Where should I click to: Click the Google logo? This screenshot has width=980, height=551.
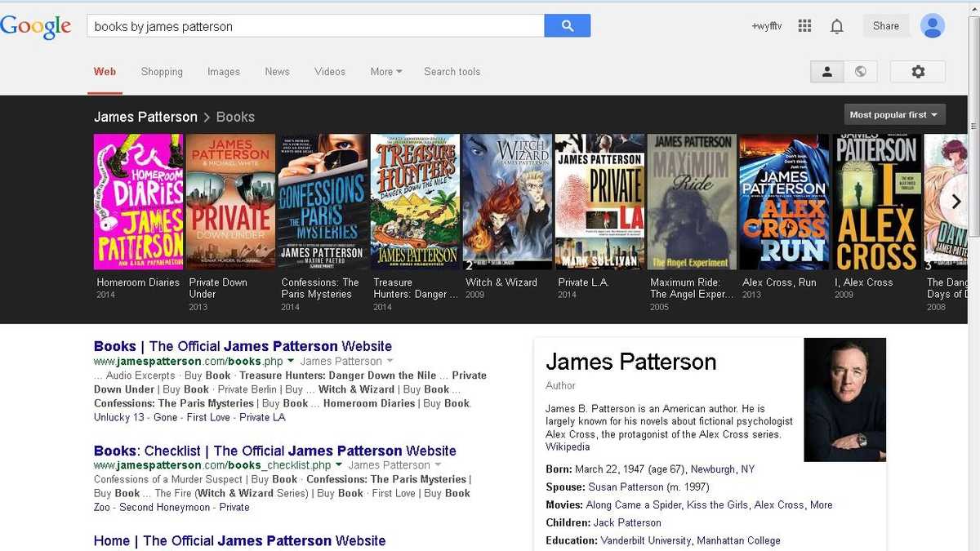pos(37,27)
